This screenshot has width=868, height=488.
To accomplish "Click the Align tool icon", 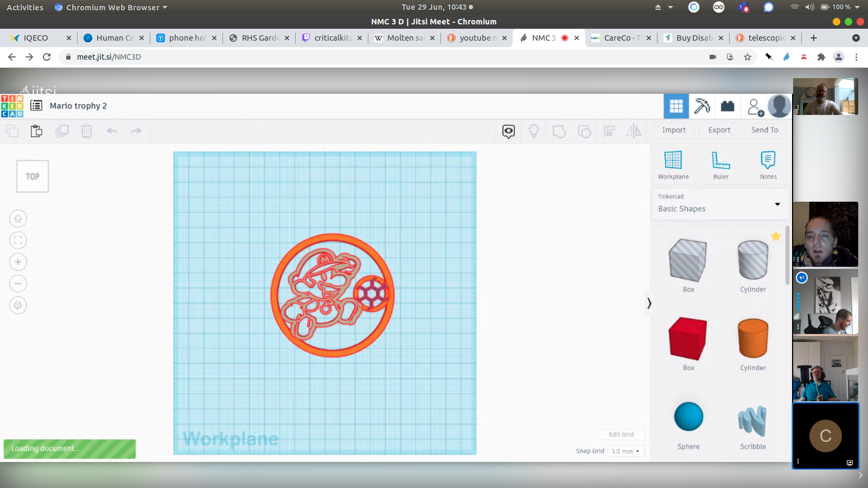I will pyautogui.click(x=609, y=131).
